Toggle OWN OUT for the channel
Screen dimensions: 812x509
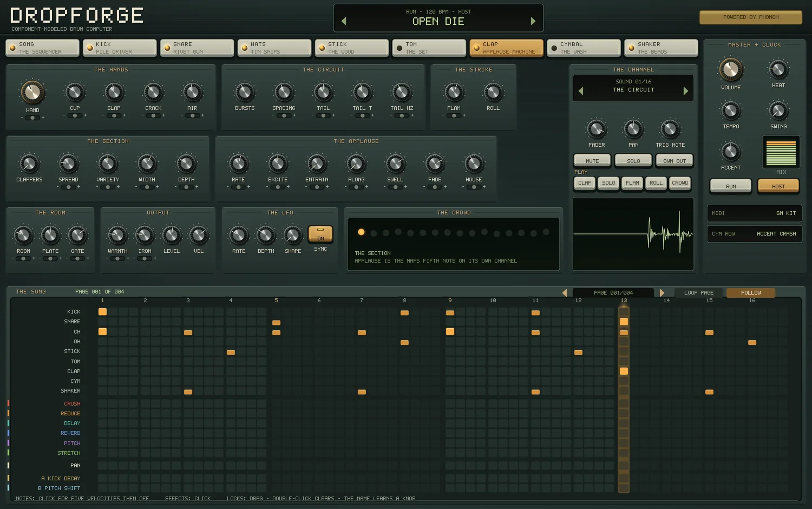point(675,160)
